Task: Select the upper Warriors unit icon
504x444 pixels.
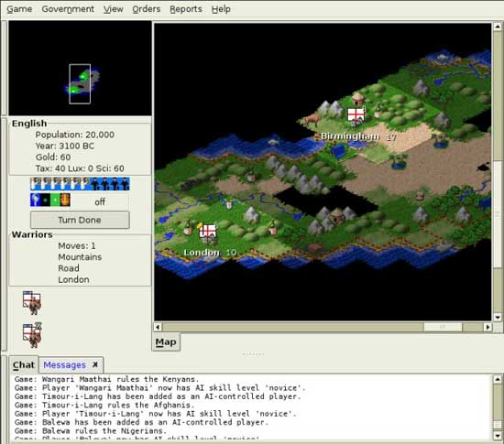Action: point(32,303)
